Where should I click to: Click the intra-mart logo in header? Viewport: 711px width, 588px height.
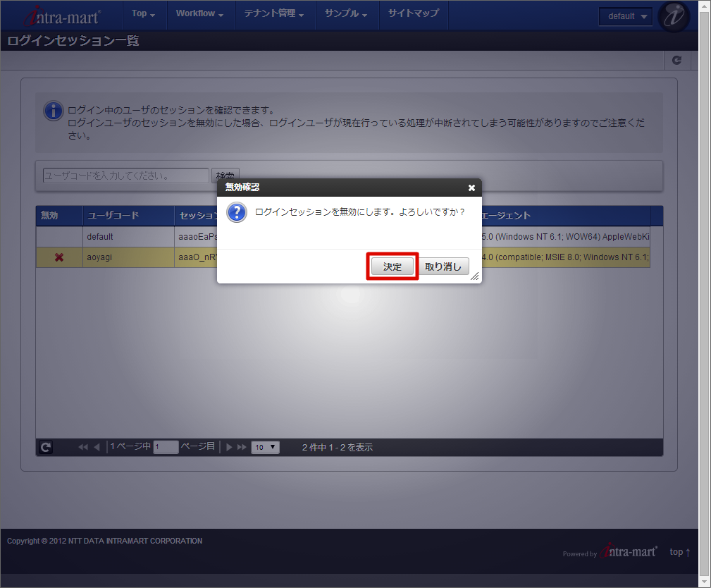point(62,16)
